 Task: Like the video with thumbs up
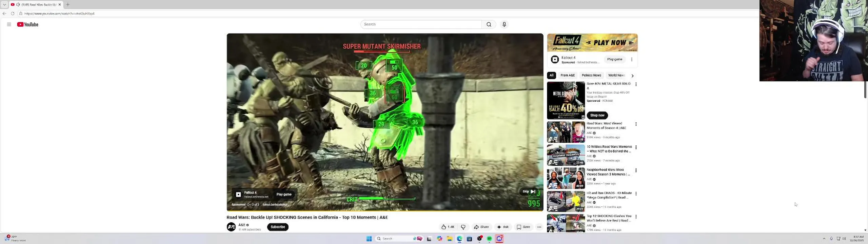448,227
